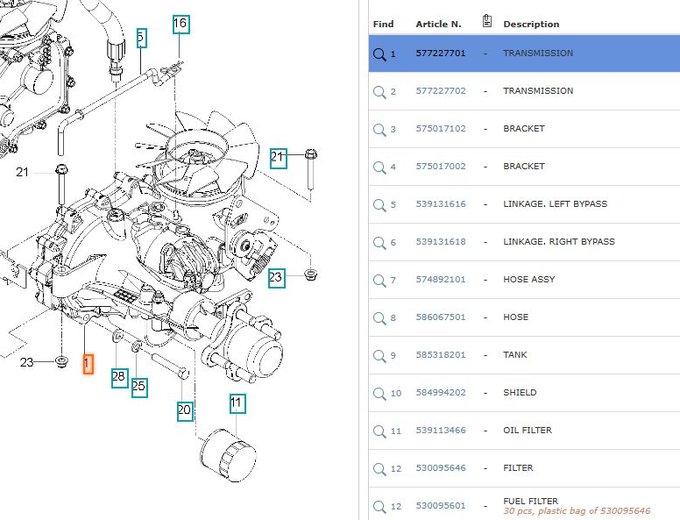This screenshot has height=520, width=680.
Task: Click article number 539131618
Action: 441,242
